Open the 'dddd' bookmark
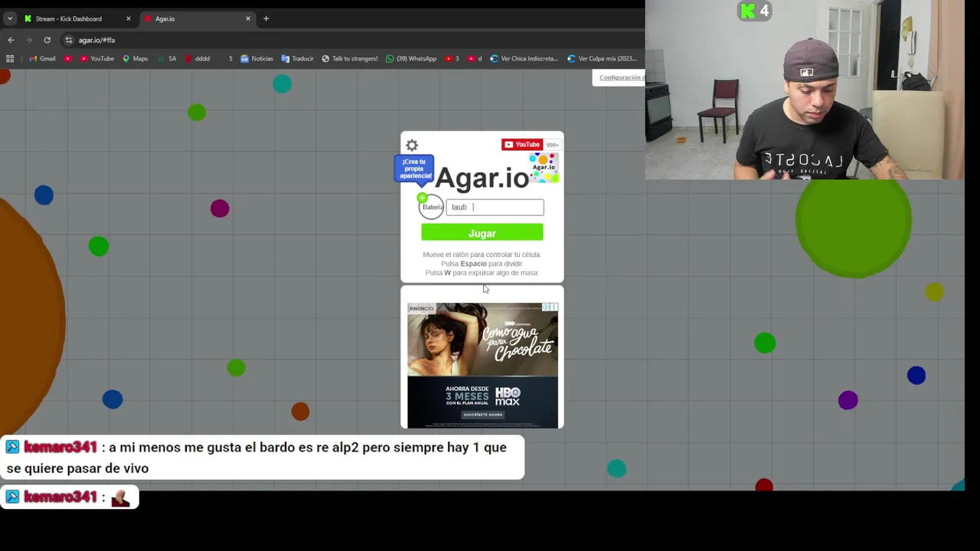Viewport: 980px width, 551px height. pyautogui.click(x=197, y=58)
